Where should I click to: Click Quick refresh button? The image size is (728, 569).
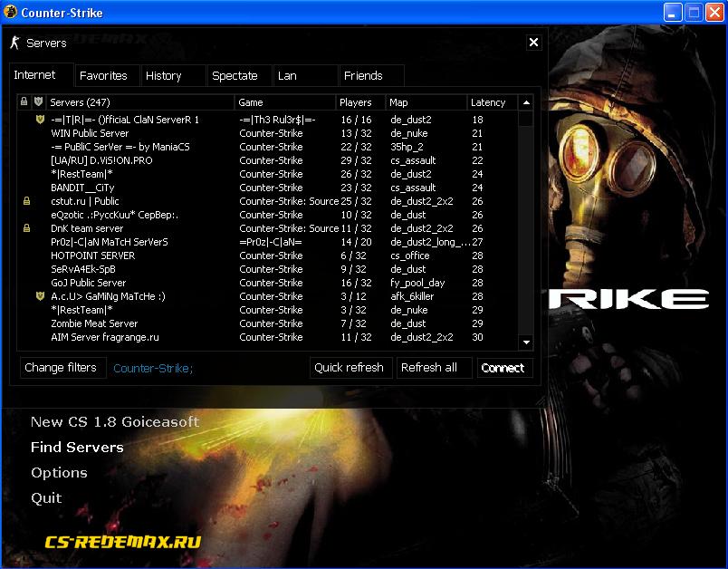tap(351, 368)
